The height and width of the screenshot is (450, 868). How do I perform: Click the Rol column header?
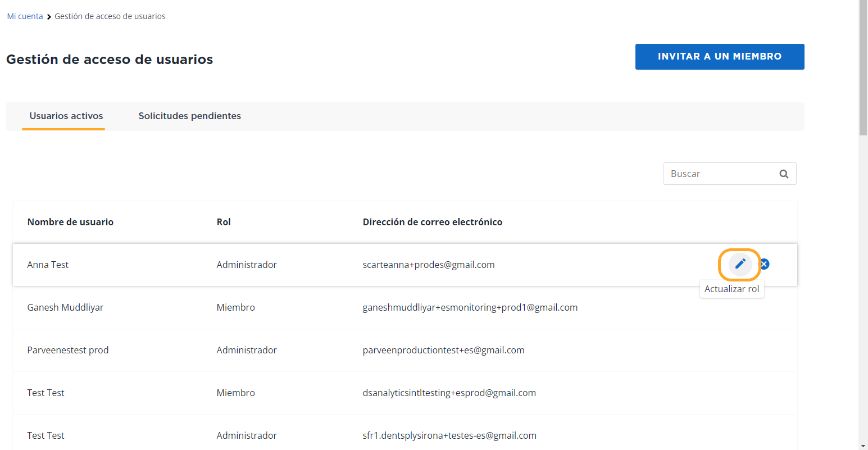pyautogui.click(x=224, y=222)
